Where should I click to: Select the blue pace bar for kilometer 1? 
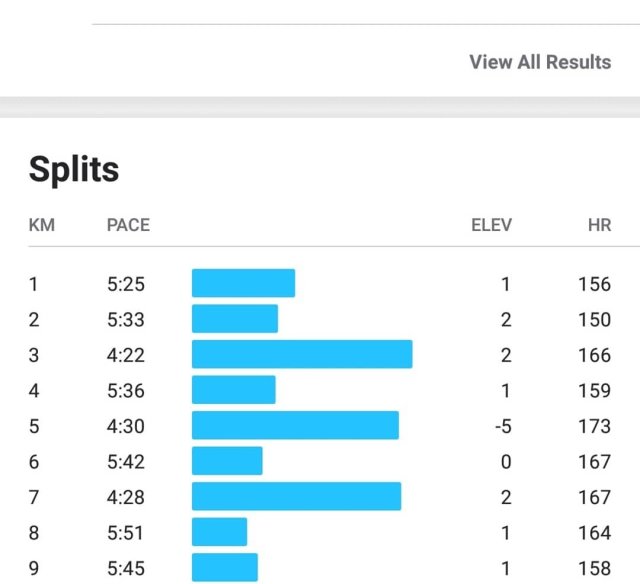coord(243,283)
